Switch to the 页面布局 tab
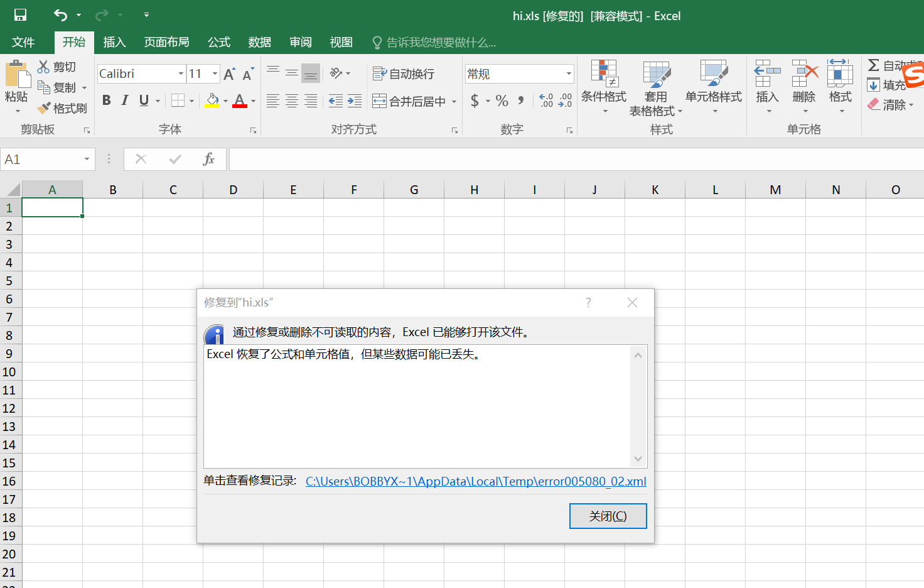The width and height of the screenshot is (924, 588). 166,42
